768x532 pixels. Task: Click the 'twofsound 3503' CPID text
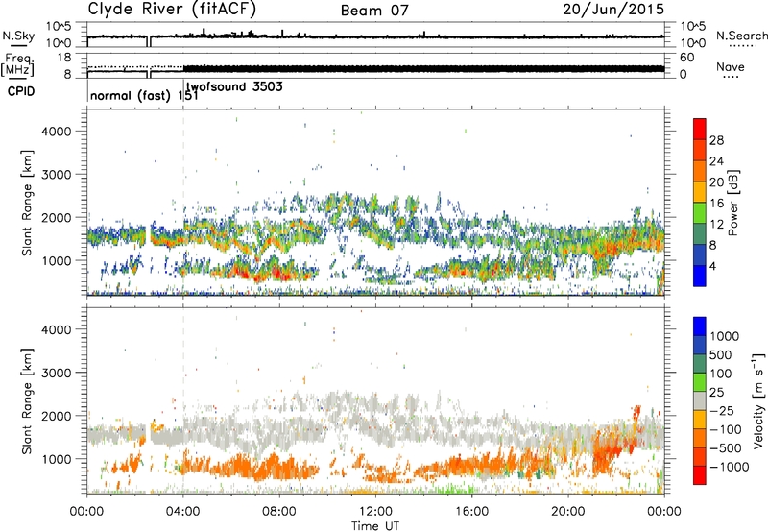point(234,87)
